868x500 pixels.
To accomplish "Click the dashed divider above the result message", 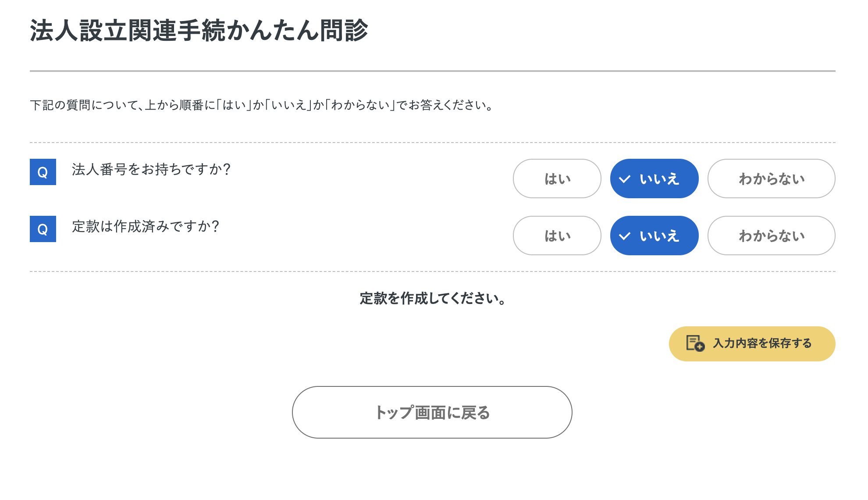I will [x=432, y=271].
